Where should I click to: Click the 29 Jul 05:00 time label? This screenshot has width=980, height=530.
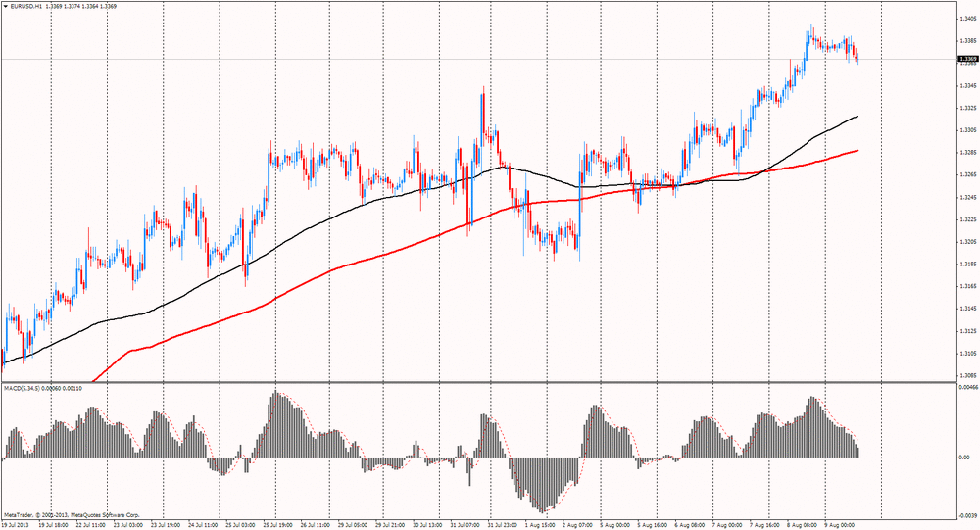(x=353, y=526)
